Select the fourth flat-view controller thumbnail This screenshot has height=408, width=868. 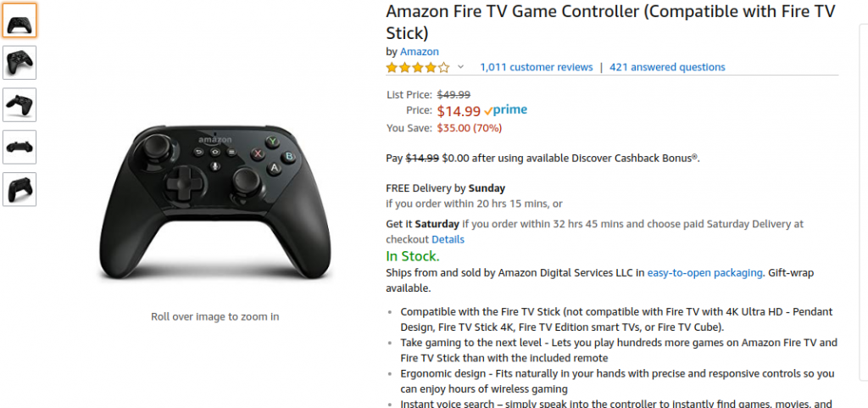point(19,148)
